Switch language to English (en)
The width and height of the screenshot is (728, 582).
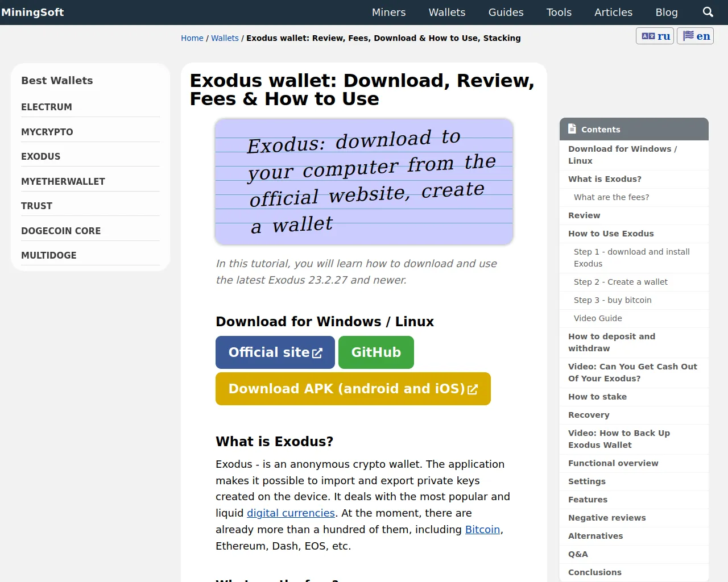click(x=696, y=36)
